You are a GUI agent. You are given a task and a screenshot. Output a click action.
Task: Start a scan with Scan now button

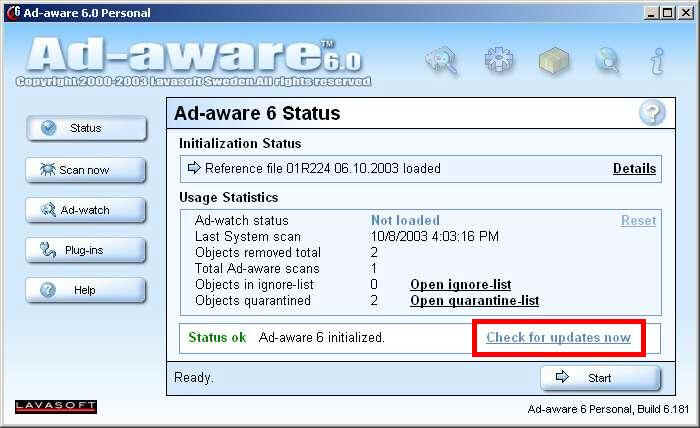[86, 170]
